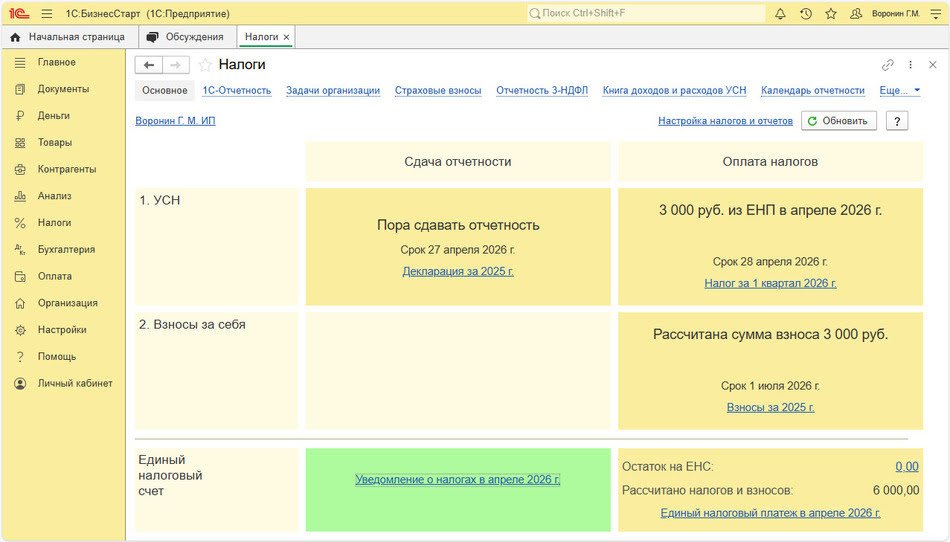Click the Воронин Г.М. username
The image size is (950, 542).
click(x=896, y=13)
